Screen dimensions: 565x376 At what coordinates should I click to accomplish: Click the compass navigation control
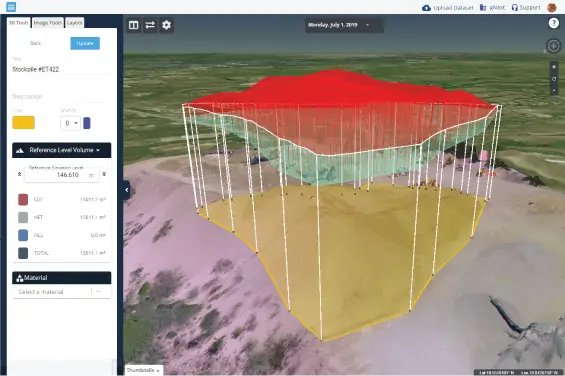(x=553, y=46)
